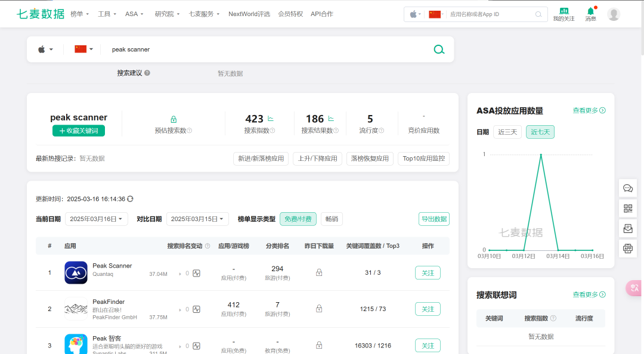
Task: Click the lock icon for estimated searches
Action: (174, 120)
